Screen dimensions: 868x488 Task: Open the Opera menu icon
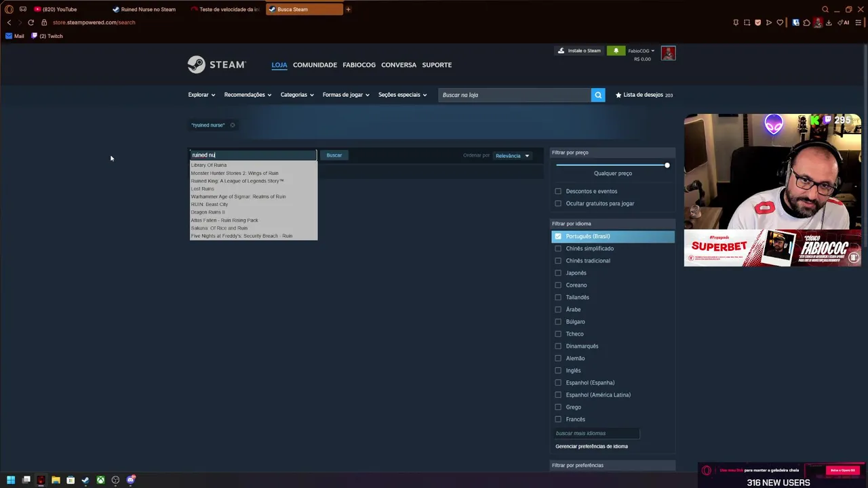coord(9,9)
